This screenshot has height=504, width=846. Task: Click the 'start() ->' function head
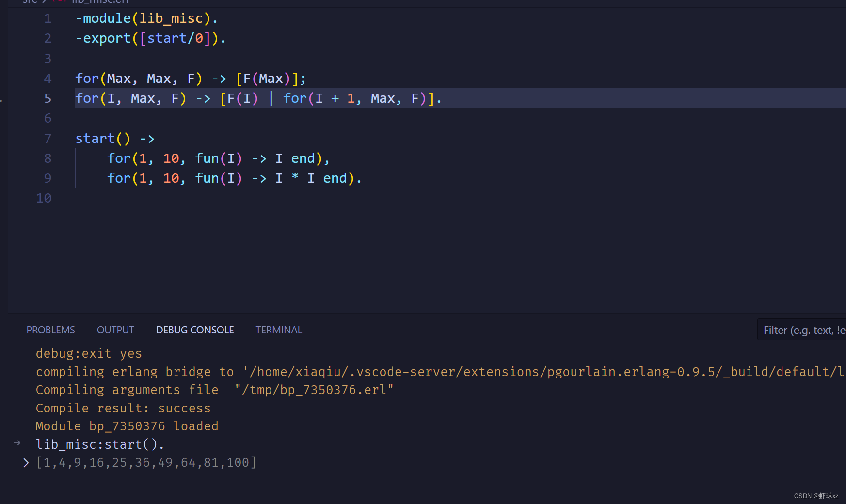point(115,139)
